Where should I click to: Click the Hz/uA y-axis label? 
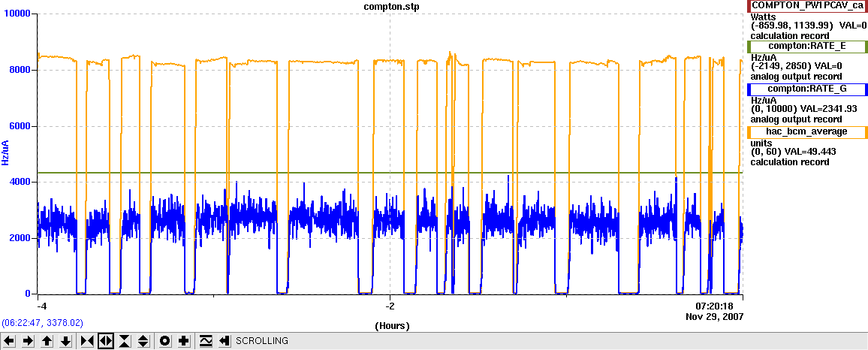click(5, 153)
